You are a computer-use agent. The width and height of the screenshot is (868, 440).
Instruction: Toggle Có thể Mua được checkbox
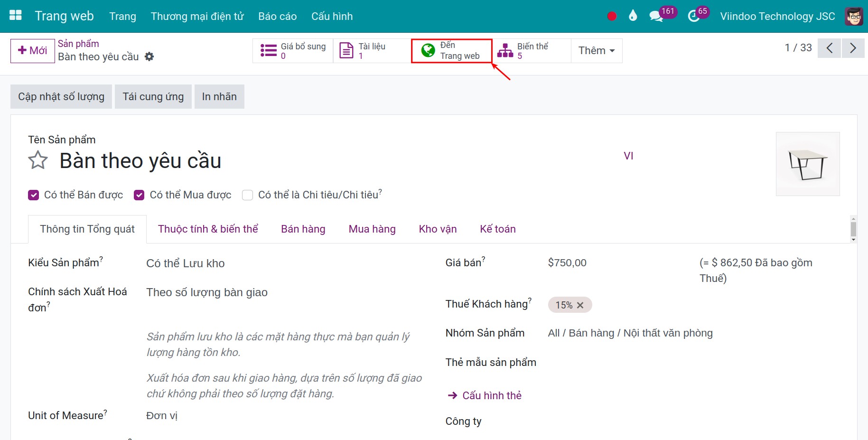(x=139, y=195)
